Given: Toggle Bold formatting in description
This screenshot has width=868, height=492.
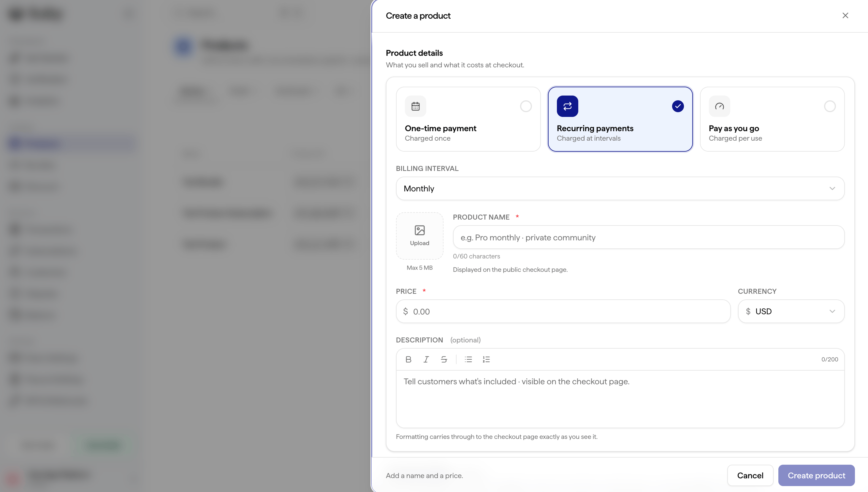Looking at the screenshot, I should 408,359.
